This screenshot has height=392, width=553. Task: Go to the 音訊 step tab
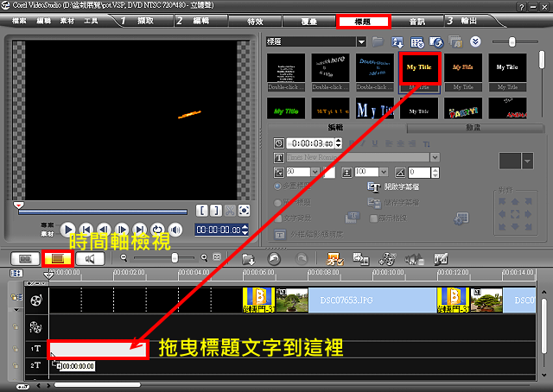417,22
